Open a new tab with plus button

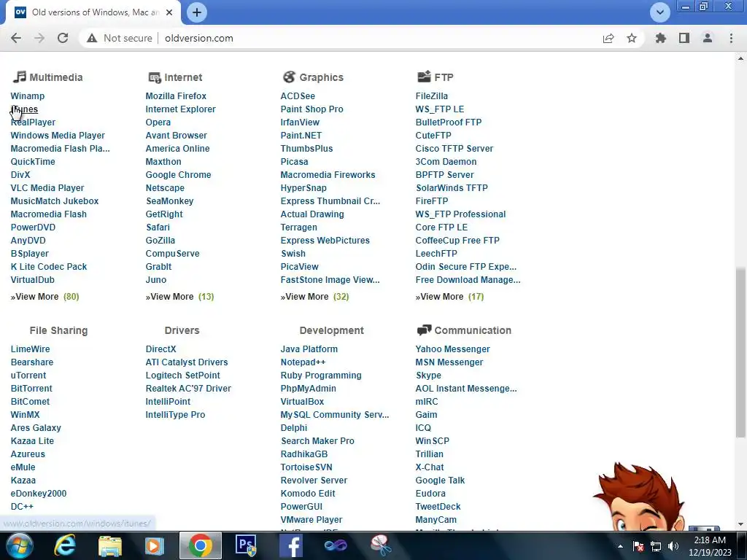pyautogui.click(x=197, y=12)
